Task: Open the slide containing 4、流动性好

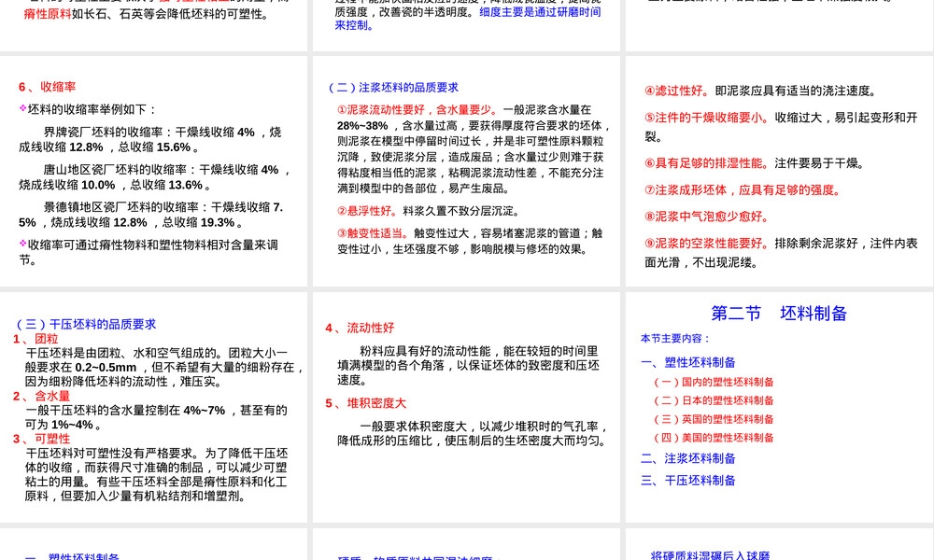Action: (x=466, y=408)
